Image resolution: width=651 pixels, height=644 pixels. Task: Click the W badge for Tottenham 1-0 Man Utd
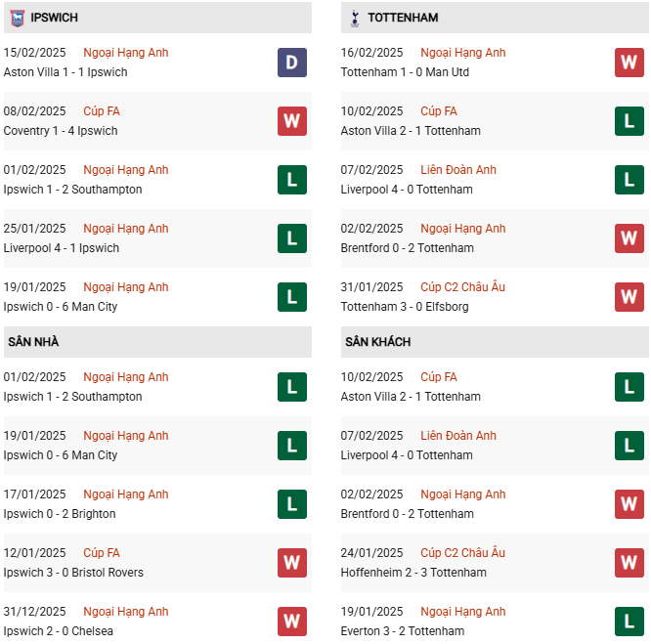pos(629,63)
